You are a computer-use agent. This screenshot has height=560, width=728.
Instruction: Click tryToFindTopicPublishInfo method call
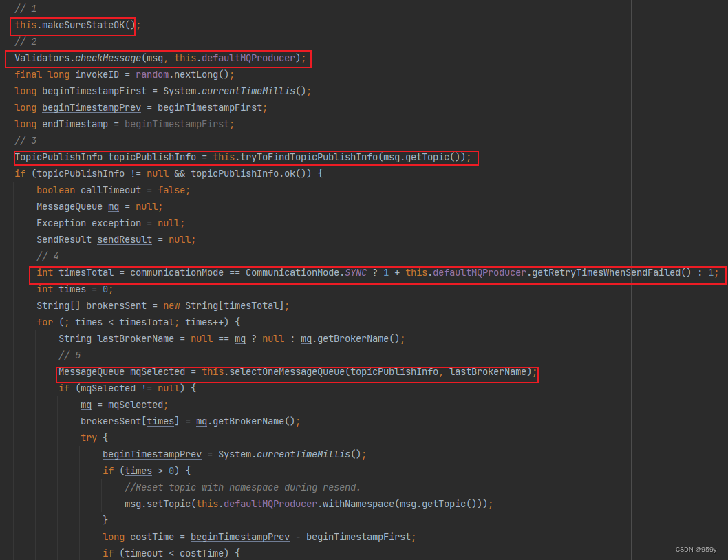click(x=353, y=157)
